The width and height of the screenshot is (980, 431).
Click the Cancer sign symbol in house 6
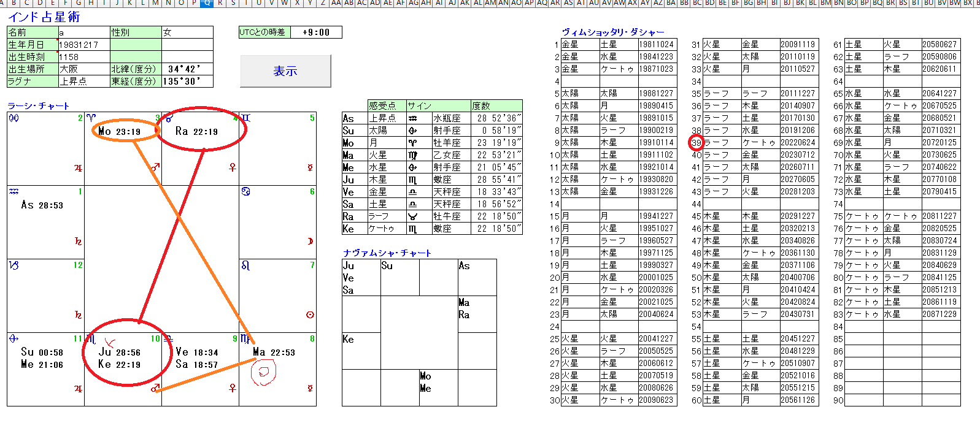coord(245,191)
